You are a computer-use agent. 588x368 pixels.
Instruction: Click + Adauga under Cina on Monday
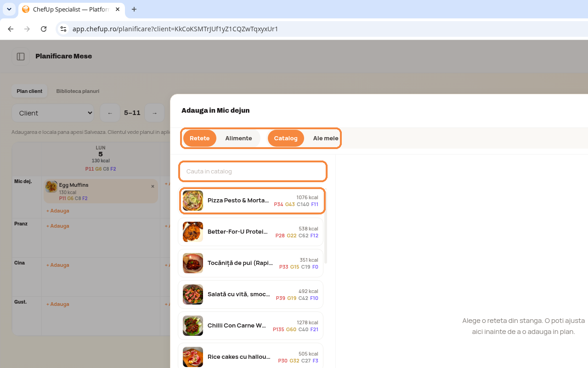coord(58,265)
